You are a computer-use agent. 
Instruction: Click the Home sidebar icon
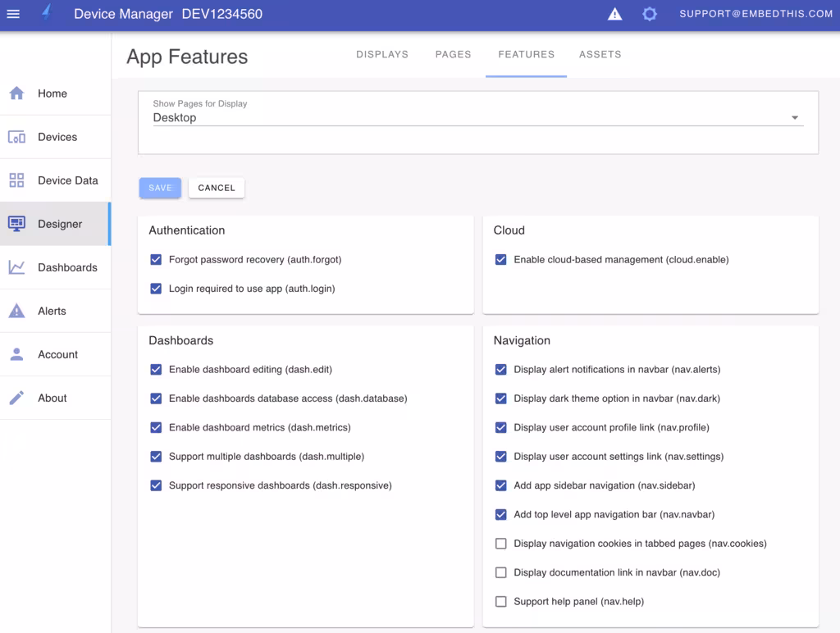click(16, 93)
